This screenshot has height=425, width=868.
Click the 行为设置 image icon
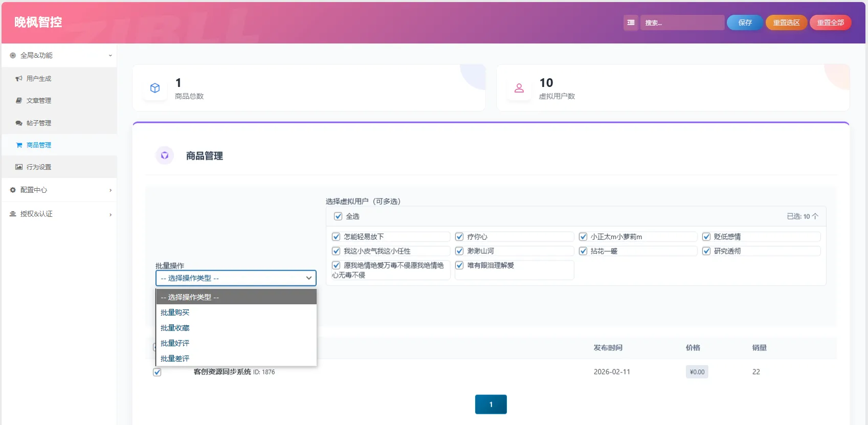[x=19, y=167]
